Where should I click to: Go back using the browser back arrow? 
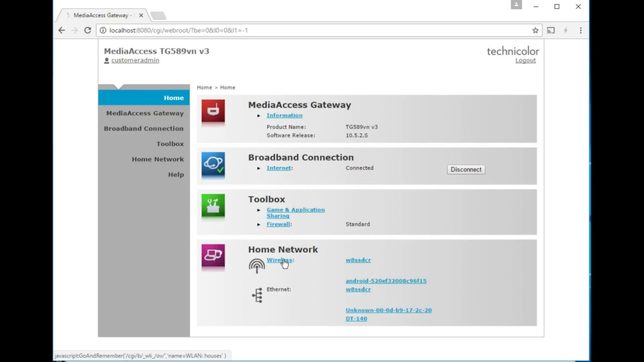pos(61,30)
